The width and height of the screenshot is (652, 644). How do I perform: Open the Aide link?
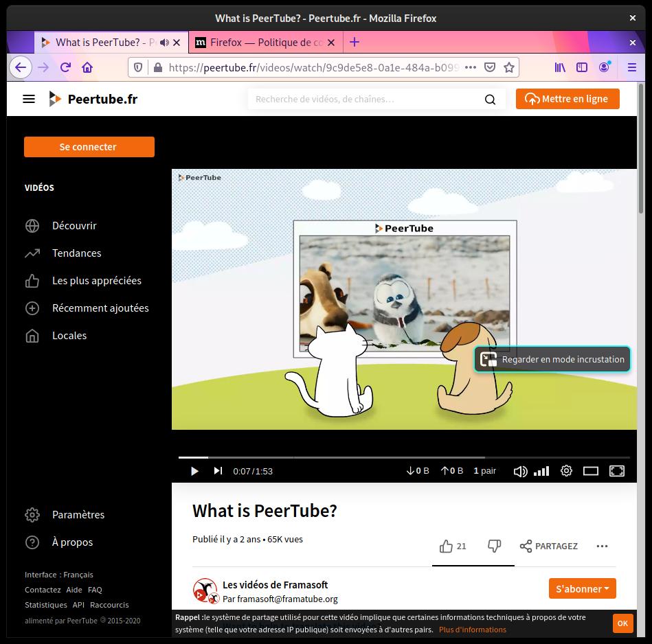(x=74, y=590)
